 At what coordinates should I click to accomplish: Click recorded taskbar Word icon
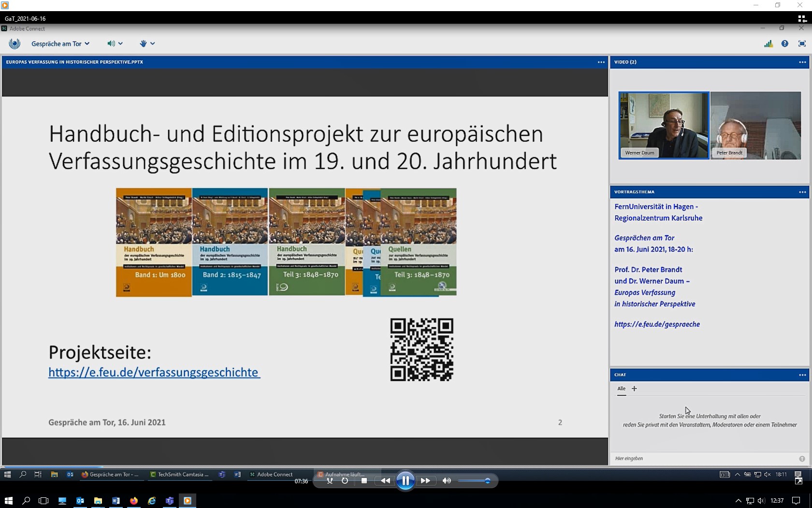237,475
